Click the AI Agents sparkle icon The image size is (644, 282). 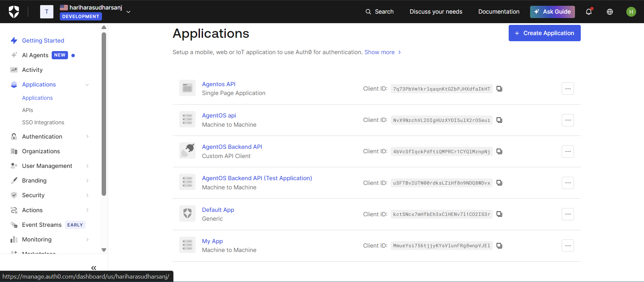[14, 55]
